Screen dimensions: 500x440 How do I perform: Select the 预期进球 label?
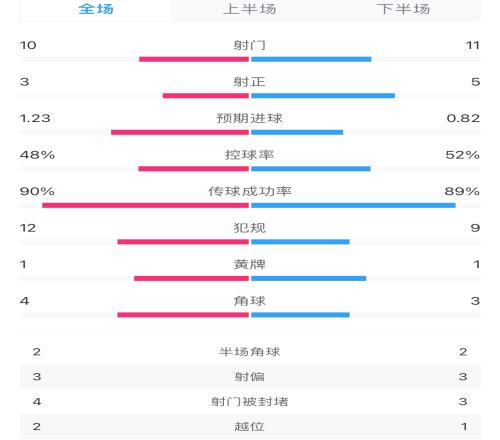[x=249, y=118]
